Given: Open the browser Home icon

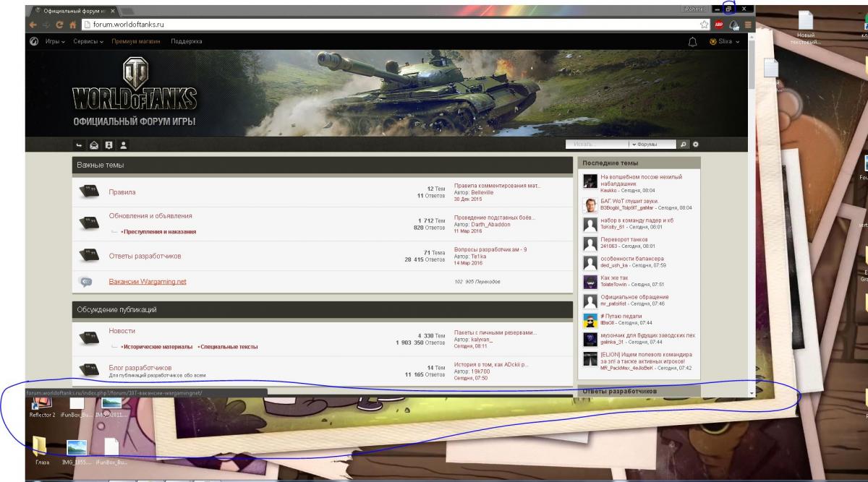Looking at the screenshot, I should tap(72, 24).
